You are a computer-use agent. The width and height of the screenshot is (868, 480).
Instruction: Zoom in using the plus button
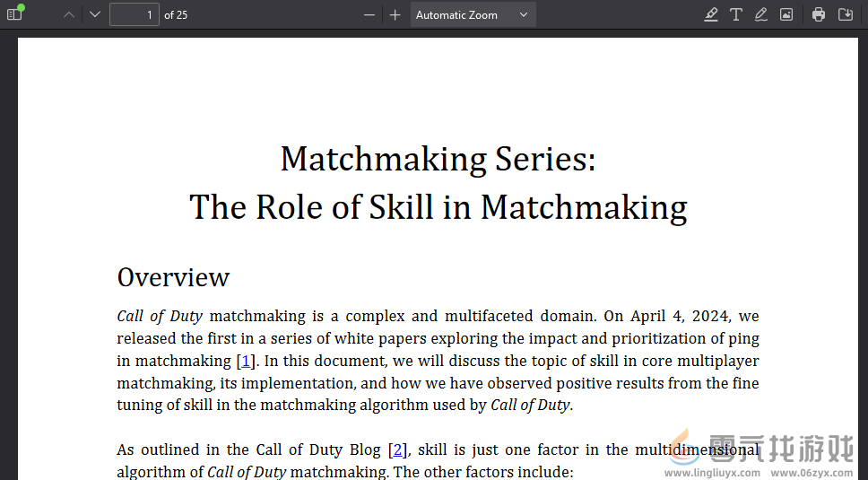point(395,14)
